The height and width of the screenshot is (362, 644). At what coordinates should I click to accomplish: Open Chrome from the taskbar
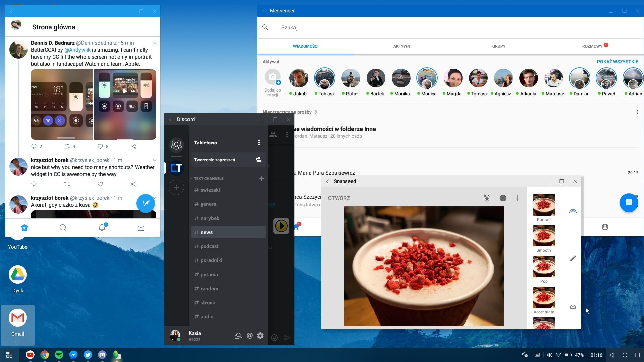pos(45,355)
